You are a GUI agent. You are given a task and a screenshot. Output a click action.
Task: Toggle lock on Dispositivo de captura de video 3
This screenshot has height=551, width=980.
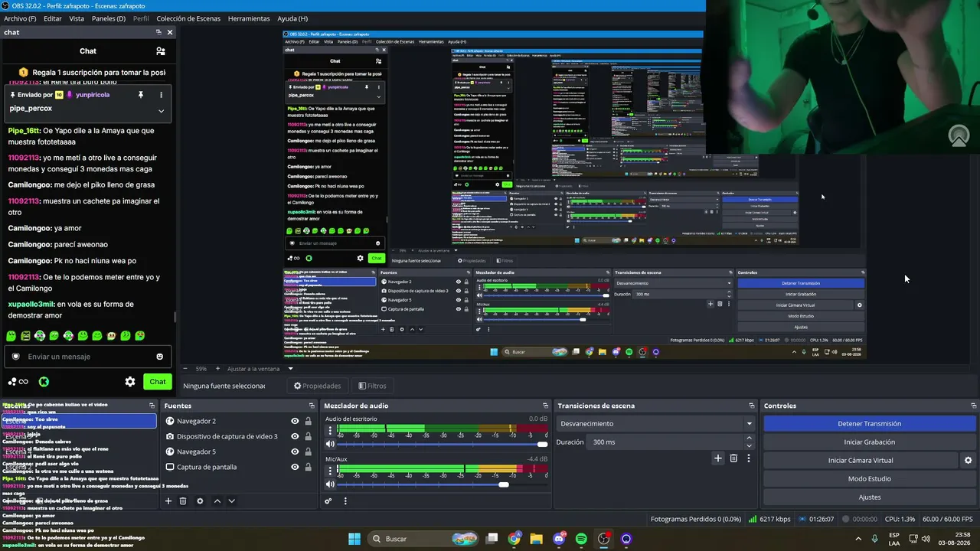click(x=308, y=436)
